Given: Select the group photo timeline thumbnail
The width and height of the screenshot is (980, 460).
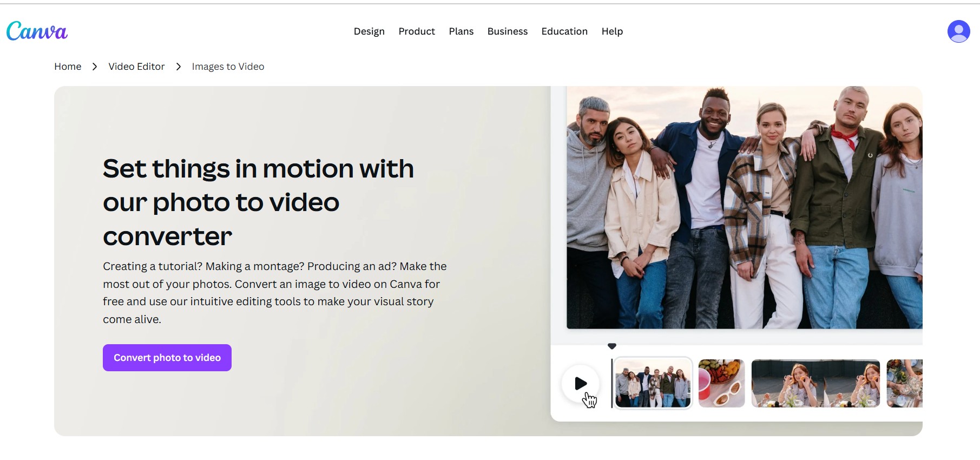Looking at the screenshot, I should point(653,383).
